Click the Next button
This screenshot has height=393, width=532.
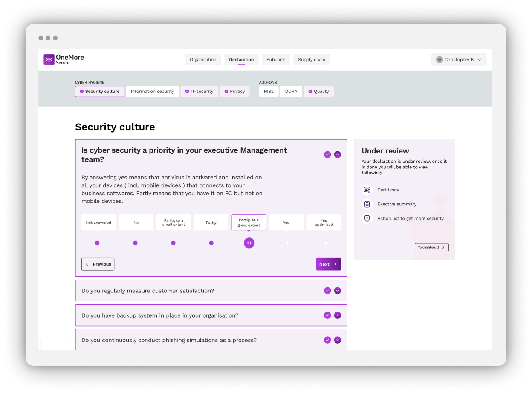tap(328, 264)
